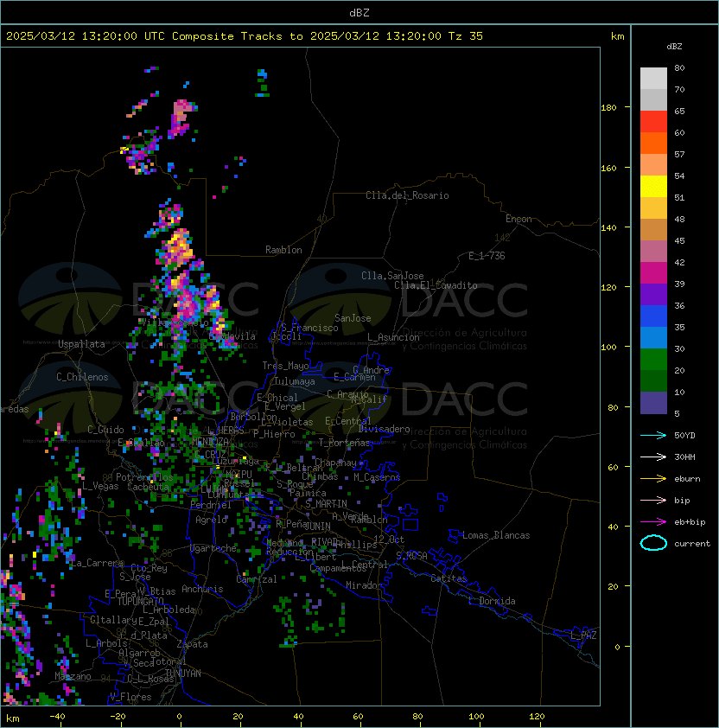Click the 'M_Caseros' map label
Image resolution: width=719 pixels, height=728 pixels.
(377, 476)
